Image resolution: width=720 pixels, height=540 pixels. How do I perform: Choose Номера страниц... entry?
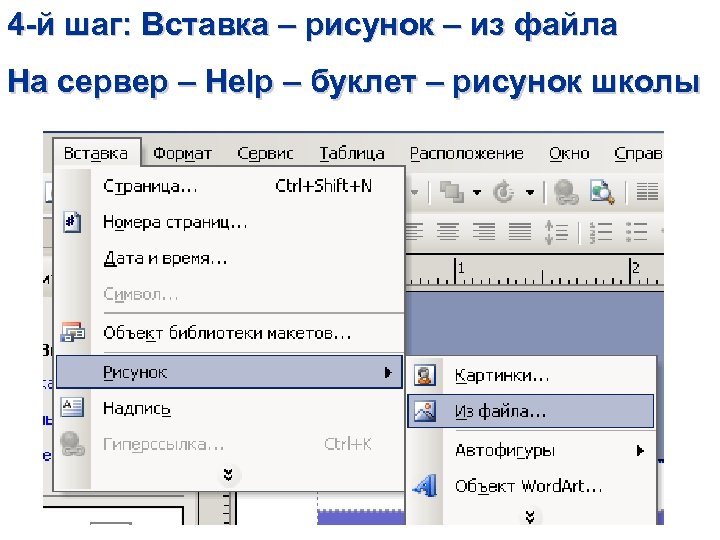[x=230, y=222]
